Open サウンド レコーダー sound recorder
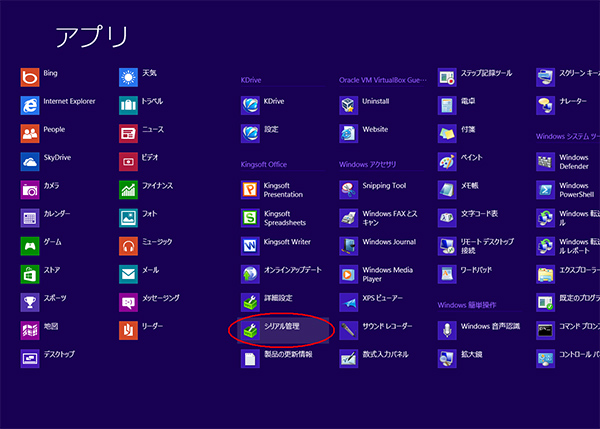Viewport: 600px width, 429px height. coord(349,330)
